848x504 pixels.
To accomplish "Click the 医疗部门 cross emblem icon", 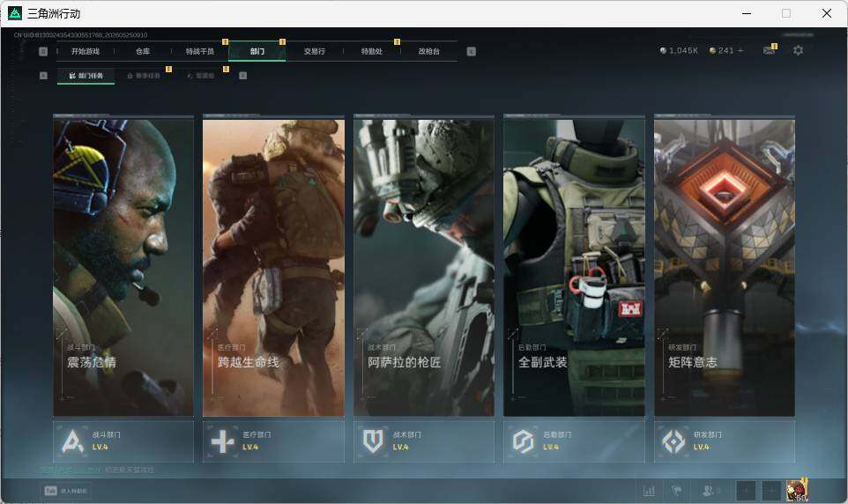I will tap(223, 441).
